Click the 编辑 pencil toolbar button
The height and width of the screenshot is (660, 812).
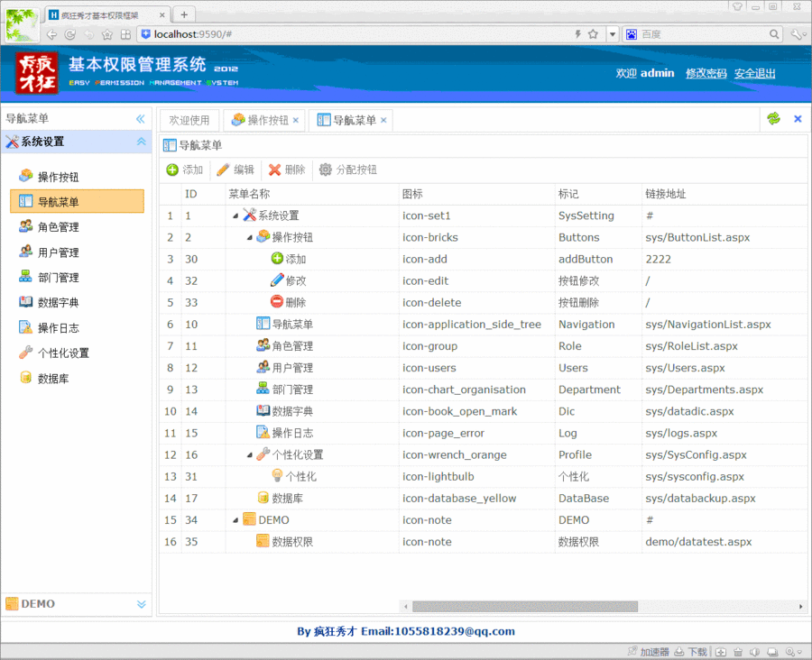[x=235, y=170]
